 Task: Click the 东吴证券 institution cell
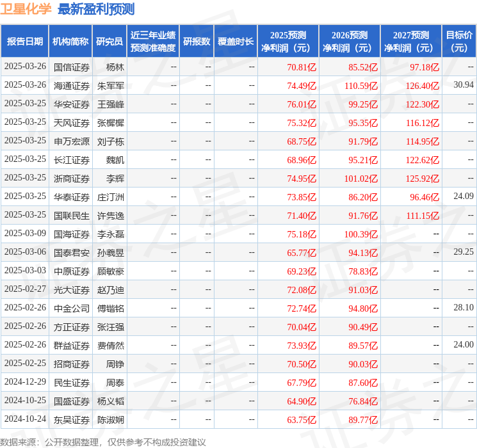(72, 420)
